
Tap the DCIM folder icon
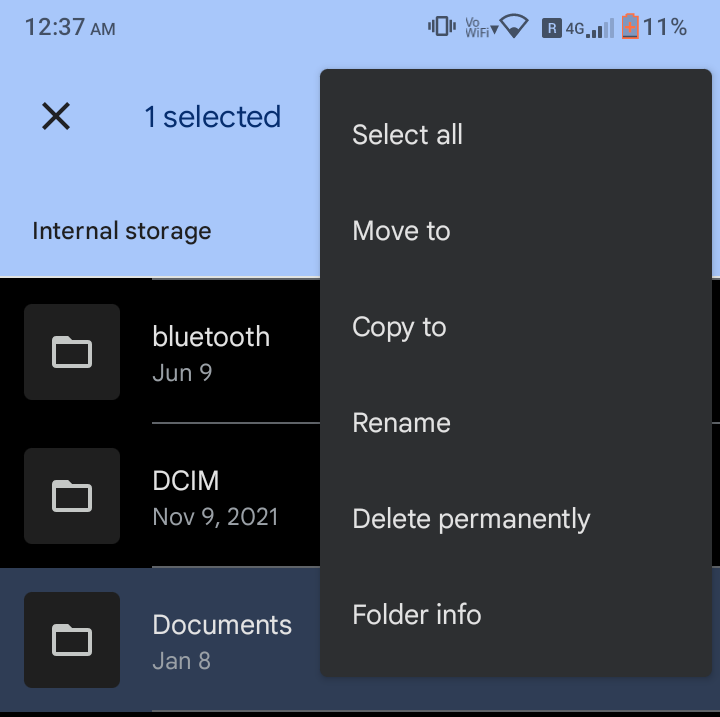[x=72, y=496]
